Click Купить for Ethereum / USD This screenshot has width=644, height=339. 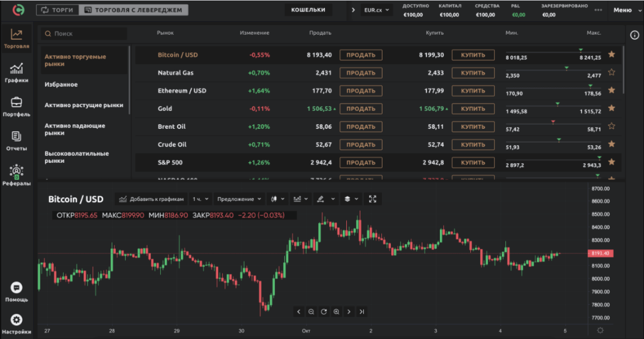473,91
